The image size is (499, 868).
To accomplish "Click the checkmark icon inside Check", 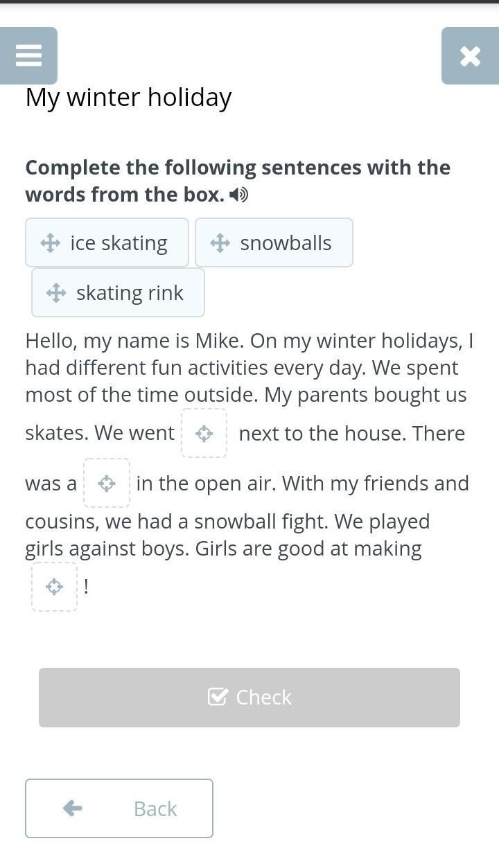I will click(x=218, y=697).
